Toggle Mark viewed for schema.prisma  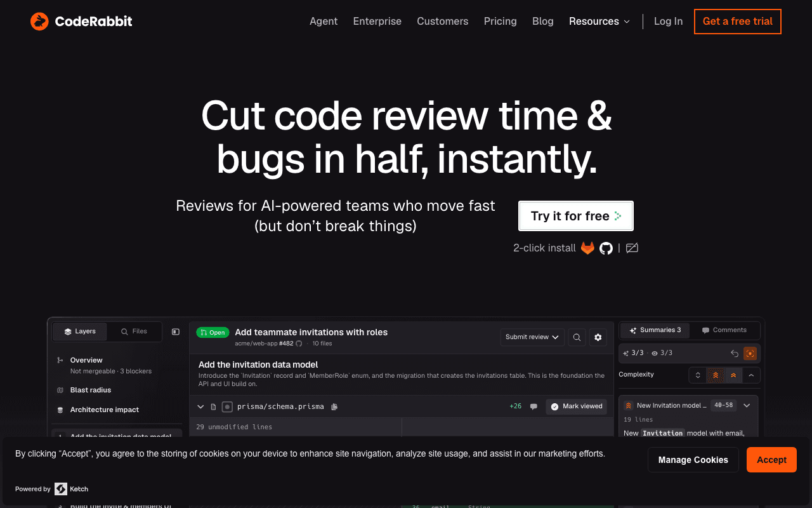[x=577, y=406]
